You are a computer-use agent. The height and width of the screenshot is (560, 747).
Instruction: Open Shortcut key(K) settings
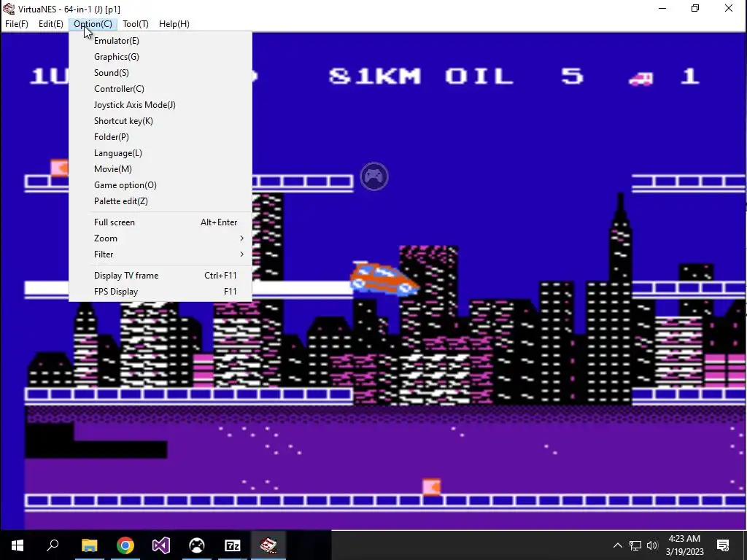pyautogui.click(x=160, y=121)
